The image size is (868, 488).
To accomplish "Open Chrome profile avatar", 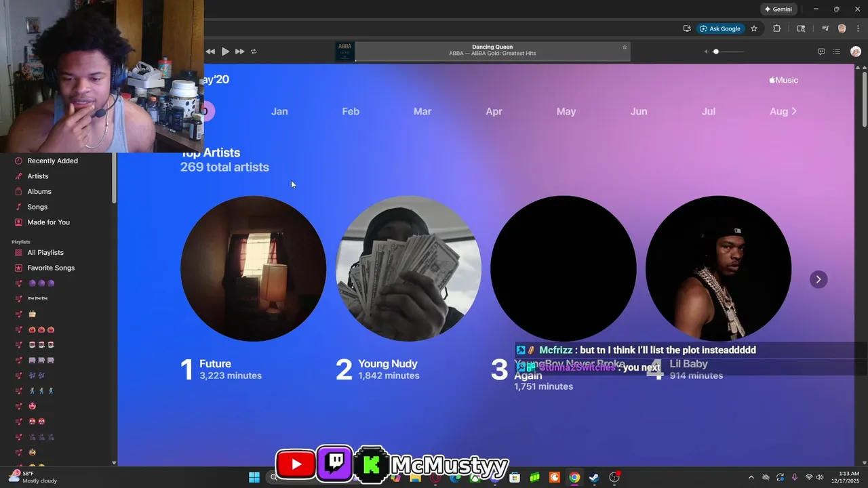I will pyautogui.click(x=842, y=28).
